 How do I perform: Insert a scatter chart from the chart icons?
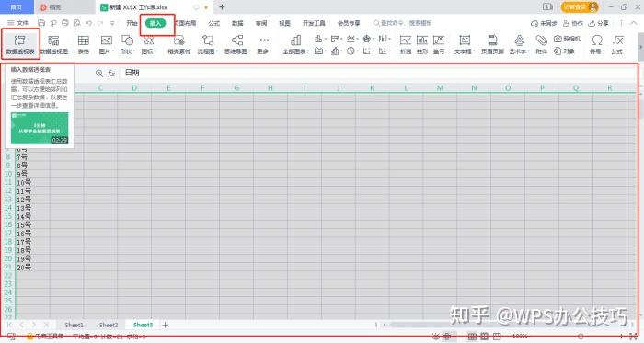368,51
